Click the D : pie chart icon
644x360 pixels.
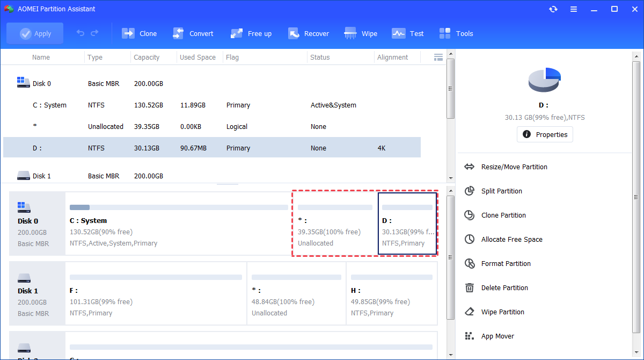[545, 80]
